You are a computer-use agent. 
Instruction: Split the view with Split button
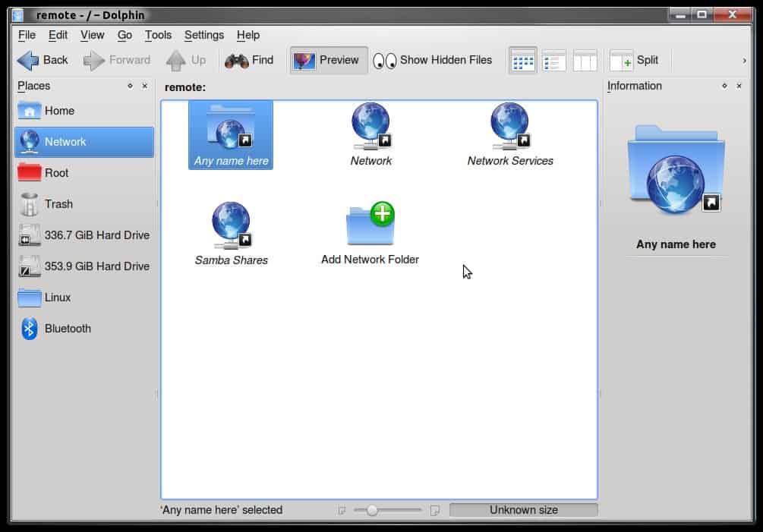[634, 60]
